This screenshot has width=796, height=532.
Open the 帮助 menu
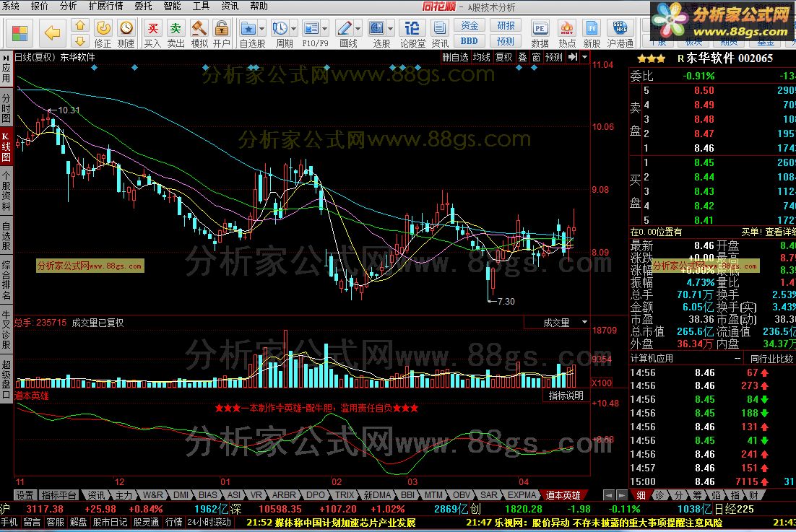coord(259,6)
